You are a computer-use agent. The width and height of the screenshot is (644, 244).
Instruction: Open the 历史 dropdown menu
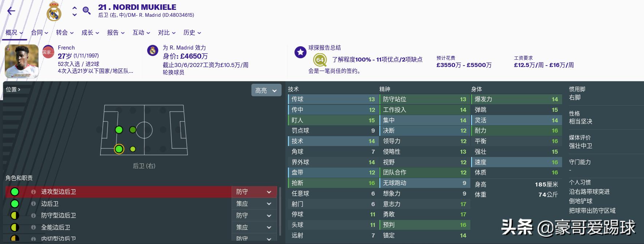(193, 33)
